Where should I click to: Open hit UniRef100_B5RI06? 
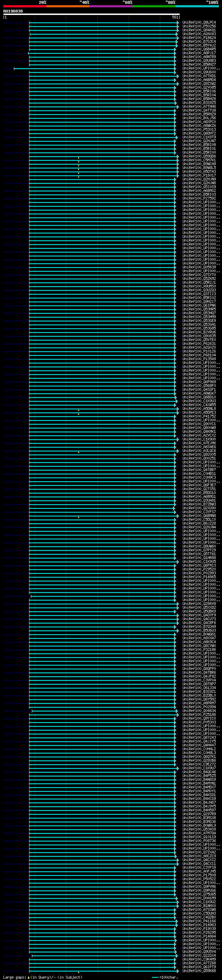coord(199,91)
